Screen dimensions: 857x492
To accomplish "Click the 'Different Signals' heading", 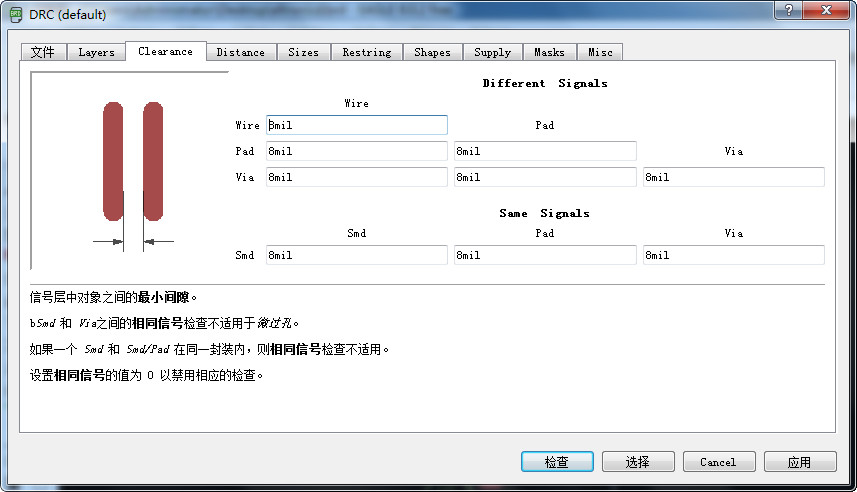I will (545, 83).
